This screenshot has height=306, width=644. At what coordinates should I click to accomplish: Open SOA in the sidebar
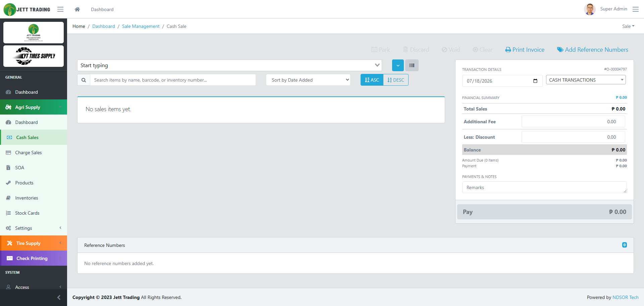tap(34, 168)
